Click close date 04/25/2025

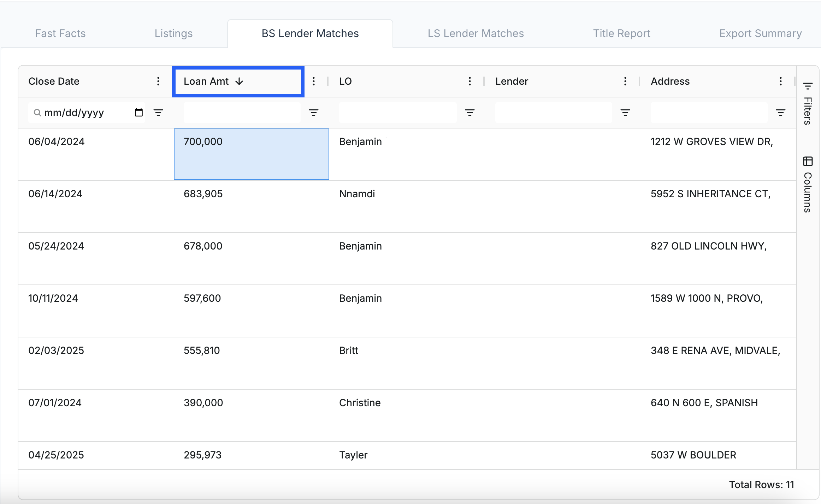click(56, 455)
